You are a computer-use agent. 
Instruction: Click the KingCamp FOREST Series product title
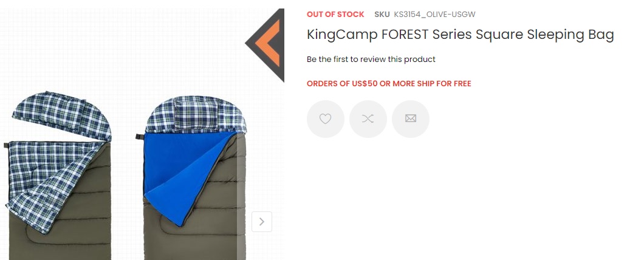pyautogui.click(x=461, y=35)
